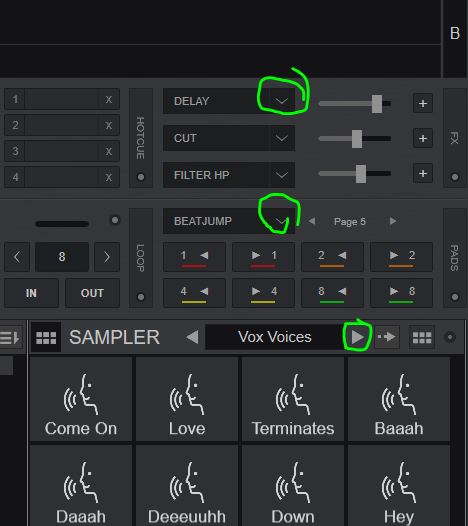Delete hotcue 1 with its X
Viewport: 468px width, 526px height.
click(x=108, y=99)
